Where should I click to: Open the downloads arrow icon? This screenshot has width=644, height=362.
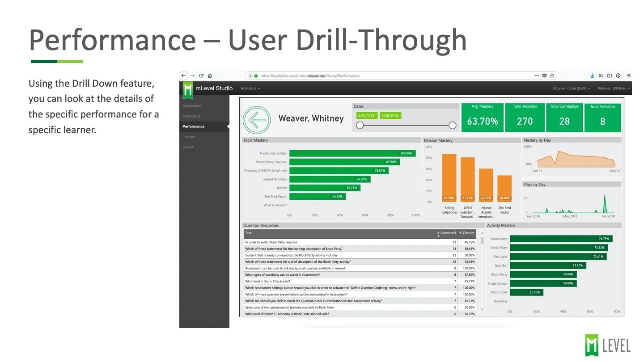[592, 76]
